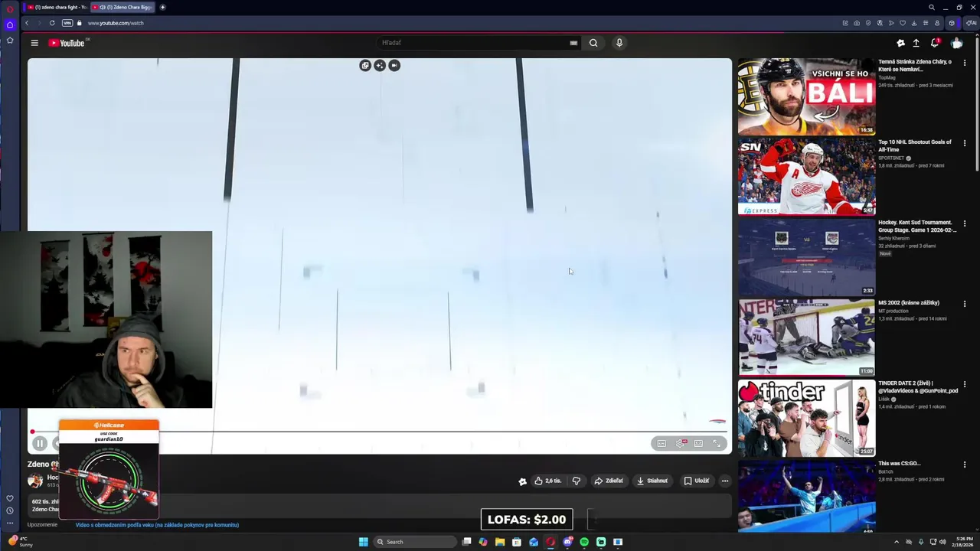This screenshot has width=980, height=551.
Task: Open options for 'Top 10 NHL Shootout' video
Action: pos(965,143)
